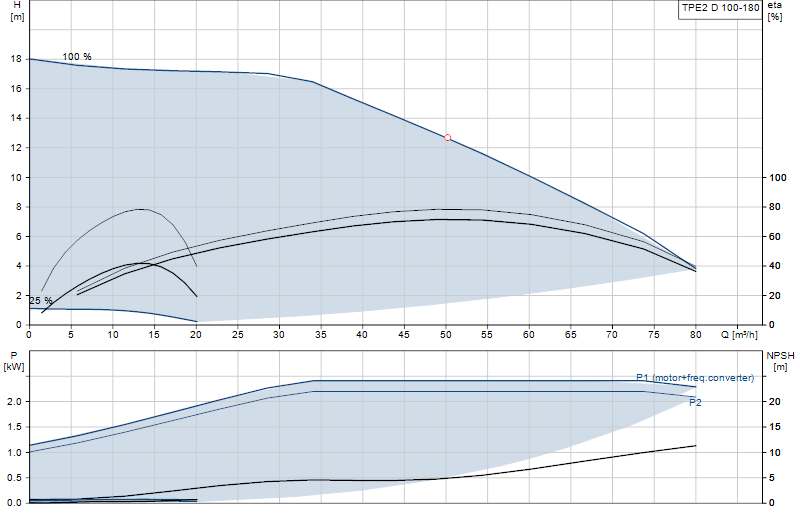Image resolution: width=800 pixels, height=520 pixels.
Task: Click the TPE2 D 100-180 pump label
Action: [x=720, y=8]
